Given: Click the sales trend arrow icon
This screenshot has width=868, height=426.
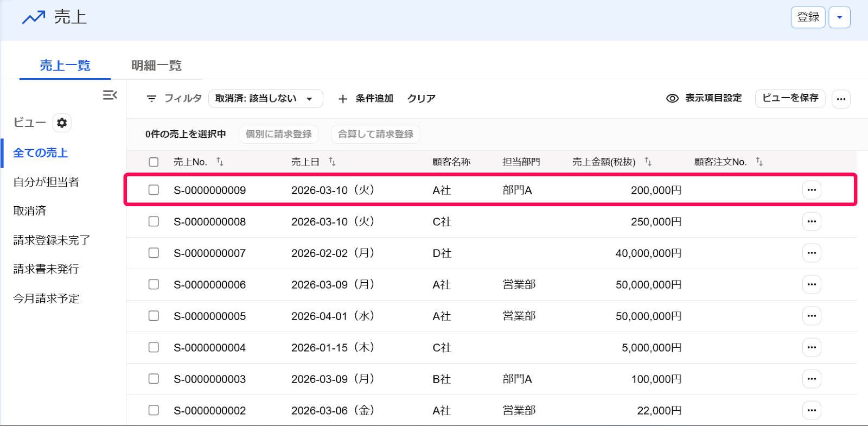Looking at the screenshot, I should [x=34, y=17].
